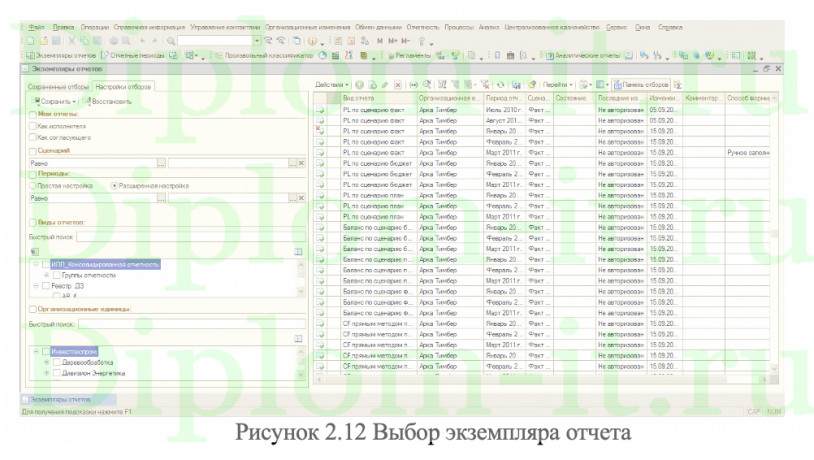The image size is (814, 460).
Task: Toggle the Периоды filter checkbox
Action: (x=33, y=174)
